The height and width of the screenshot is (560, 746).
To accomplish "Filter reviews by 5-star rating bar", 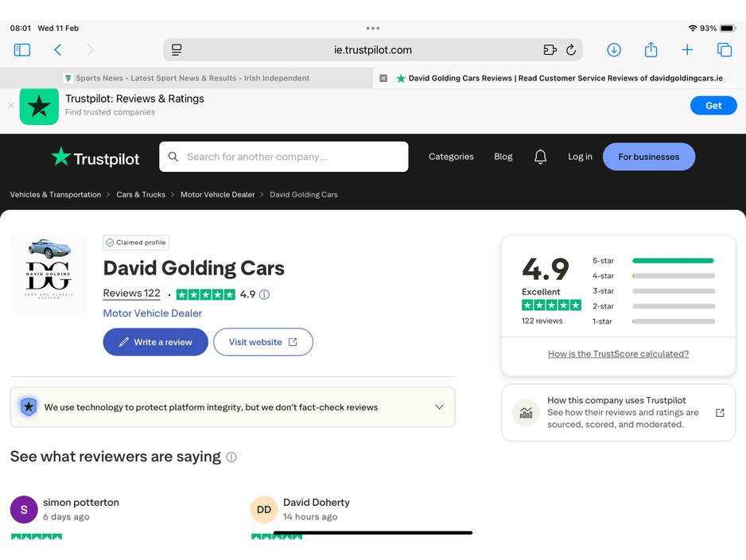I will 673,261.
